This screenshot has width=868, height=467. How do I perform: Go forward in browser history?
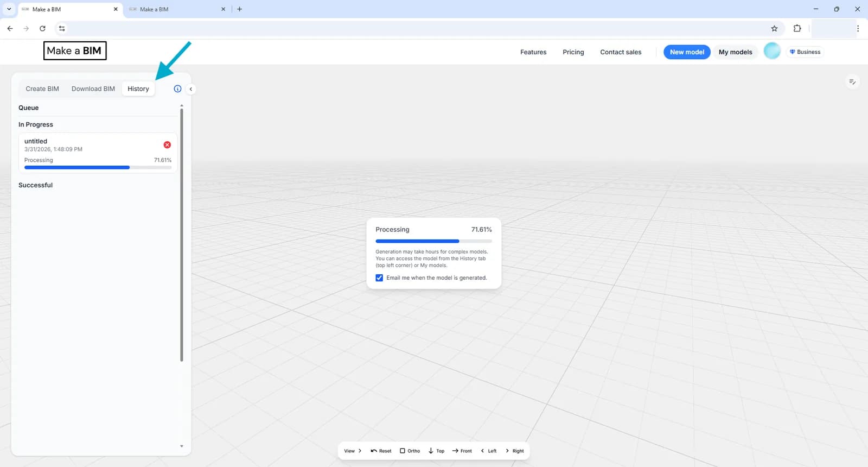click(x=26, y=28)
